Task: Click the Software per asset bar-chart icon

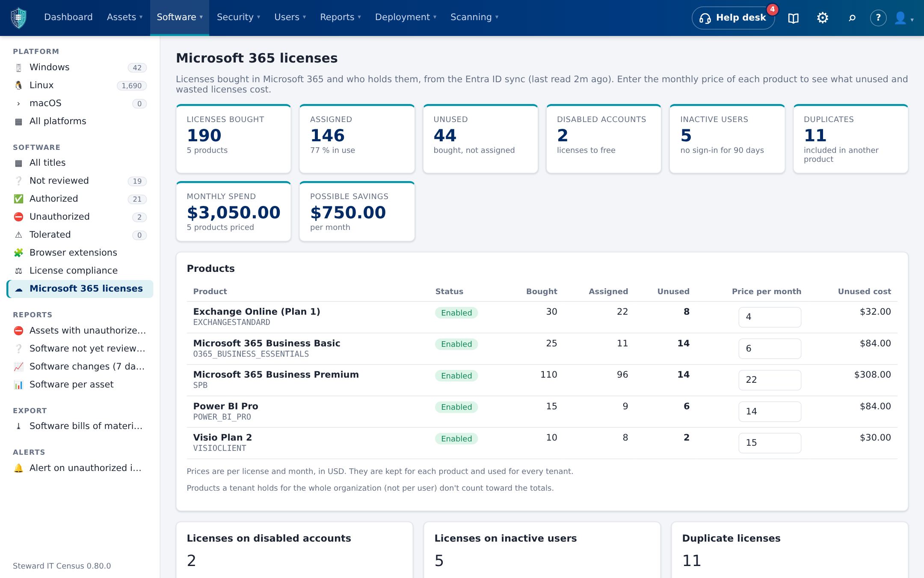Action: 18,385
